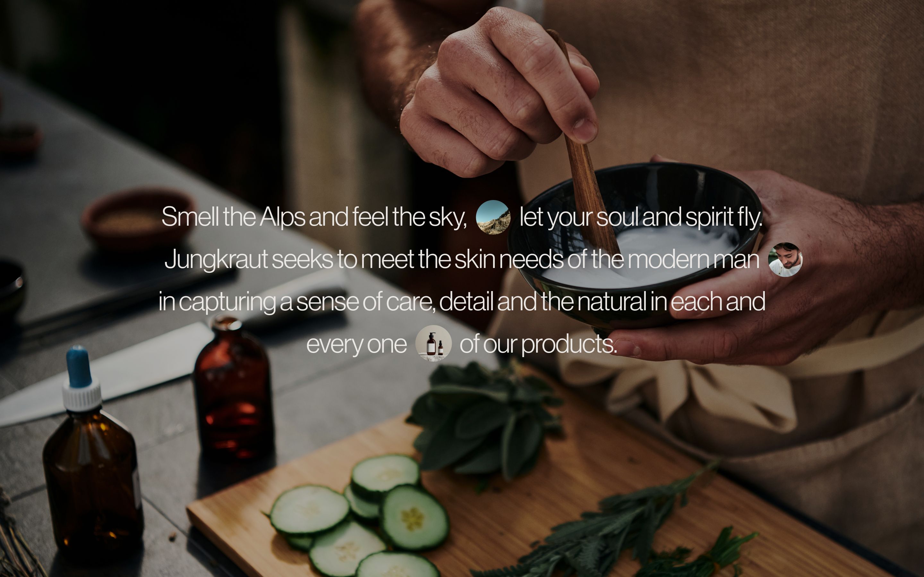
Task: Click the words "modern man"
Action: click(693, 260)
